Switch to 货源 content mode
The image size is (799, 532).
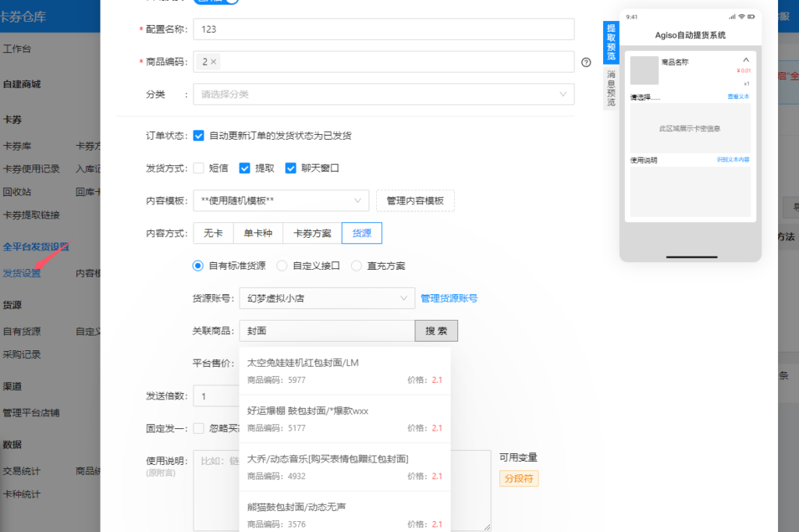(x=362, y=233)
